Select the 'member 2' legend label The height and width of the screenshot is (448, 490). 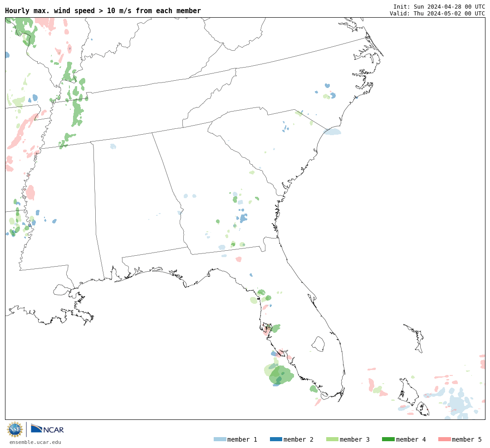pyautogui.click(x=299, y=439)
